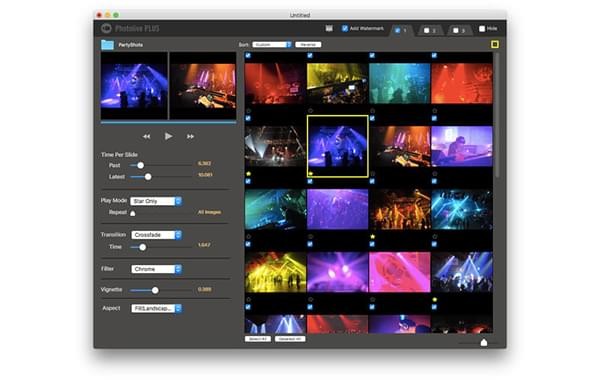
Task: Click the orange preview image beside the blue one
Action: coord(203,86)
